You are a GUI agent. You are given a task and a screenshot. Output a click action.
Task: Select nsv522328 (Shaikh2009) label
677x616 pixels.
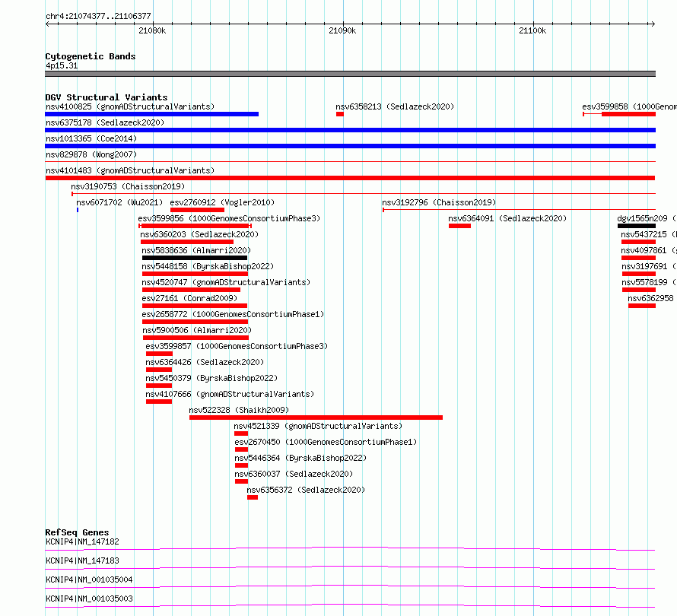pos(239,410)
